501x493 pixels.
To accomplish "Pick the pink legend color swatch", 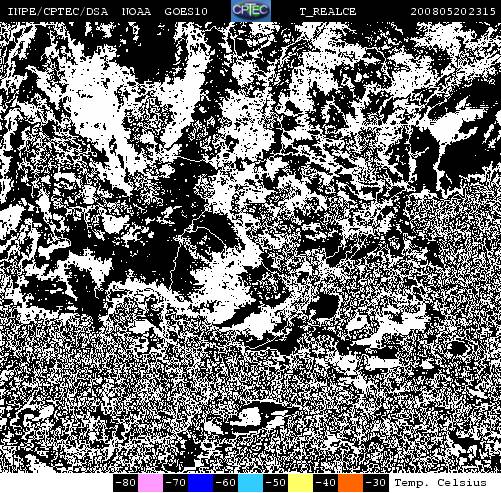I will point(150,483).
